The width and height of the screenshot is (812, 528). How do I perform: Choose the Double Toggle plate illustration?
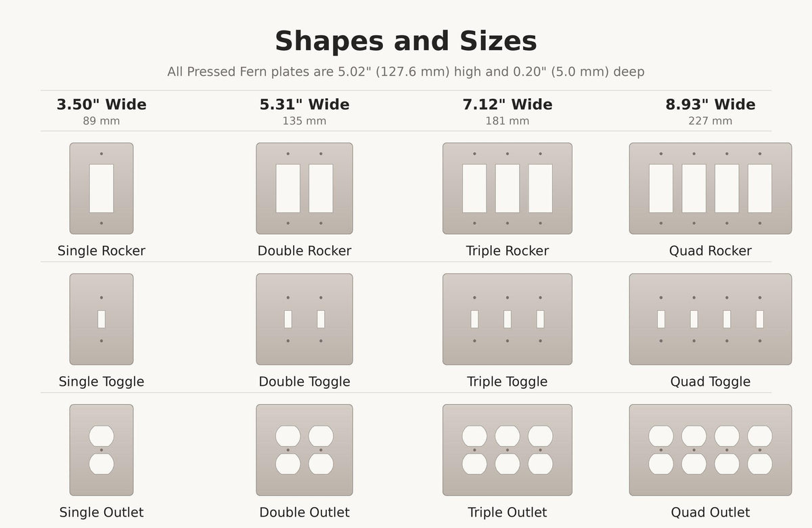(x=304, y=320)
